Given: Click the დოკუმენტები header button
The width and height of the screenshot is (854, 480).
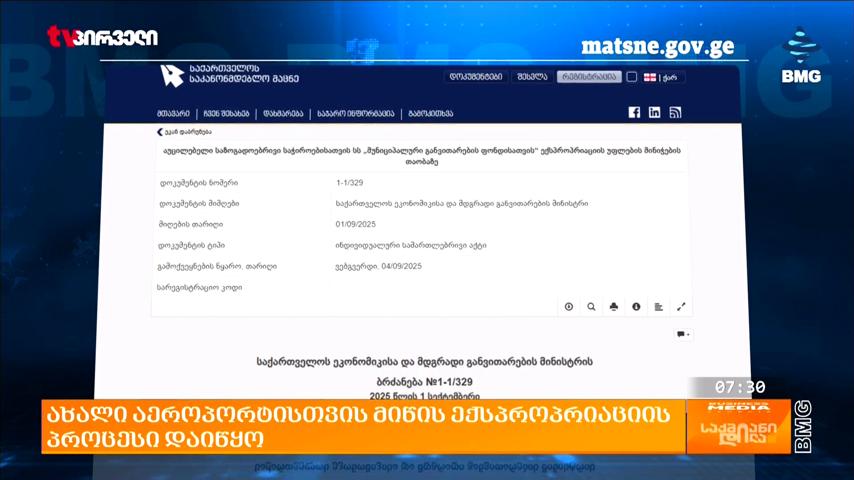Looking at the screenshot, I should point(475,77).
